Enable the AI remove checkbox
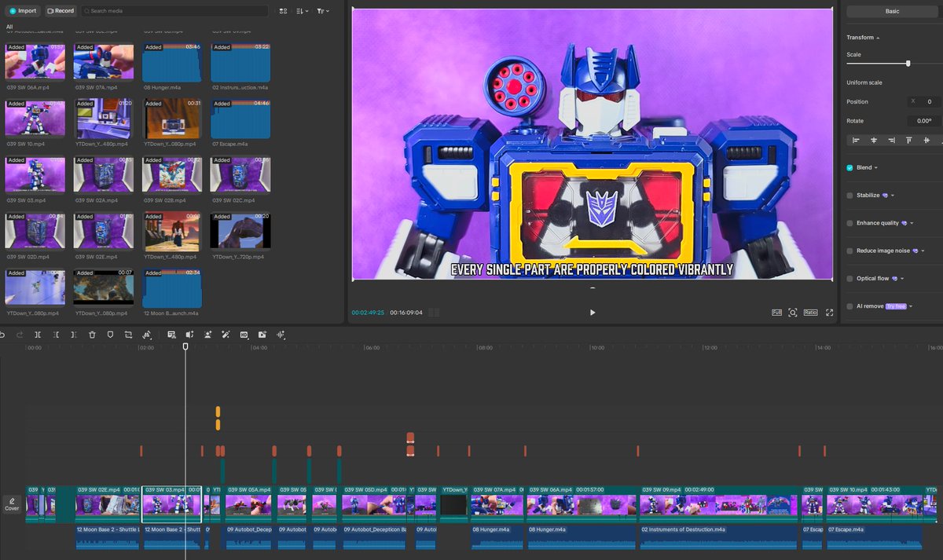Image resolution: width=943 pixels, height=560 pixels. coord(849,306)
